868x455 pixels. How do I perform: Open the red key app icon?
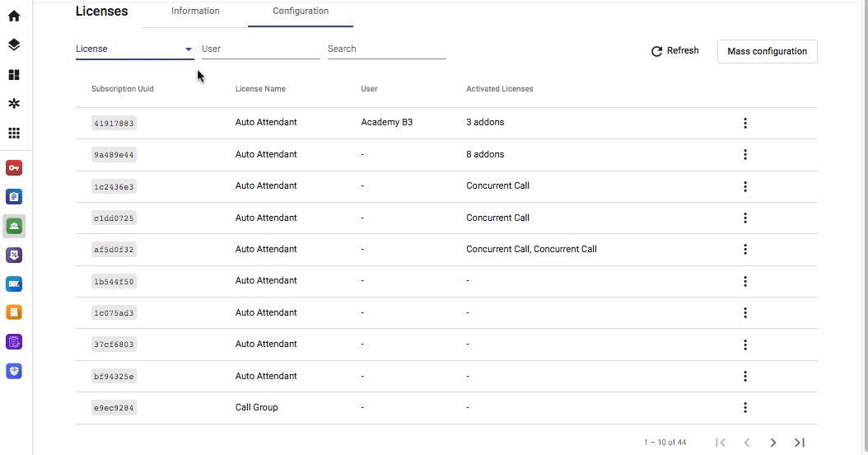tap(14, 168)
